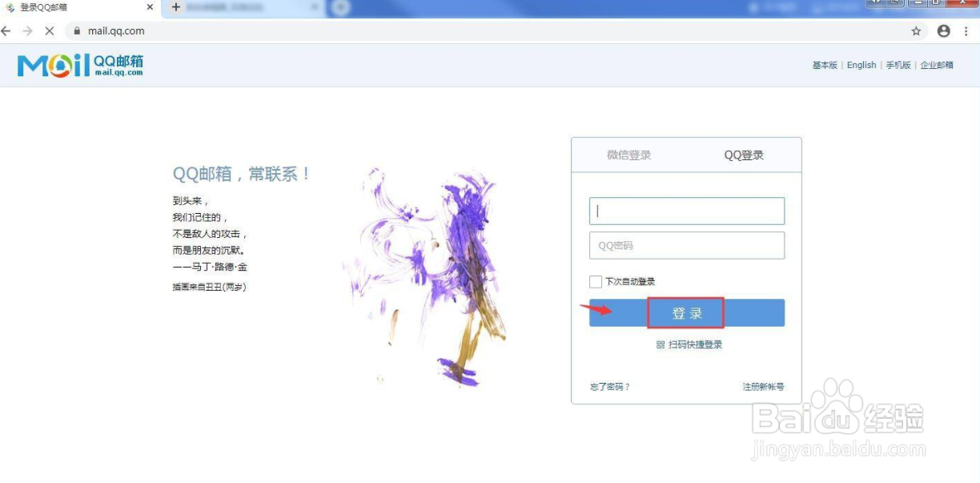Focus the QQ account input field
This screenshot has width=980, height=483.
[687, 211]
